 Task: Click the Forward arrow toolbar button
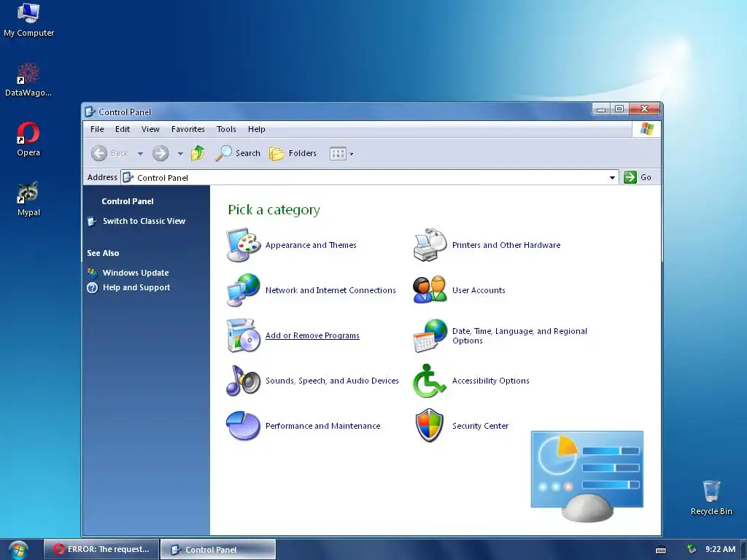160,153
